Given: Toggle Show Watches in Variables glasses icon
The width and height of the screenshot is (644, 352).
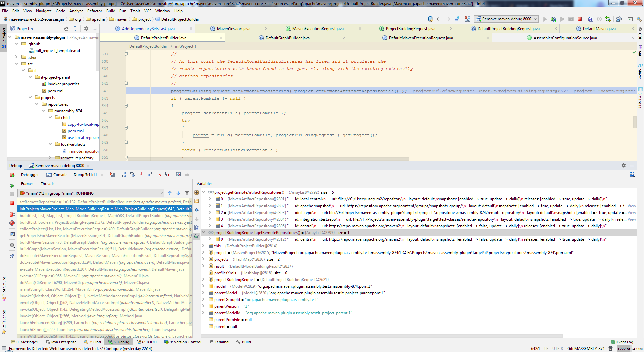Looking at the screenshot, I should (197, 236).
